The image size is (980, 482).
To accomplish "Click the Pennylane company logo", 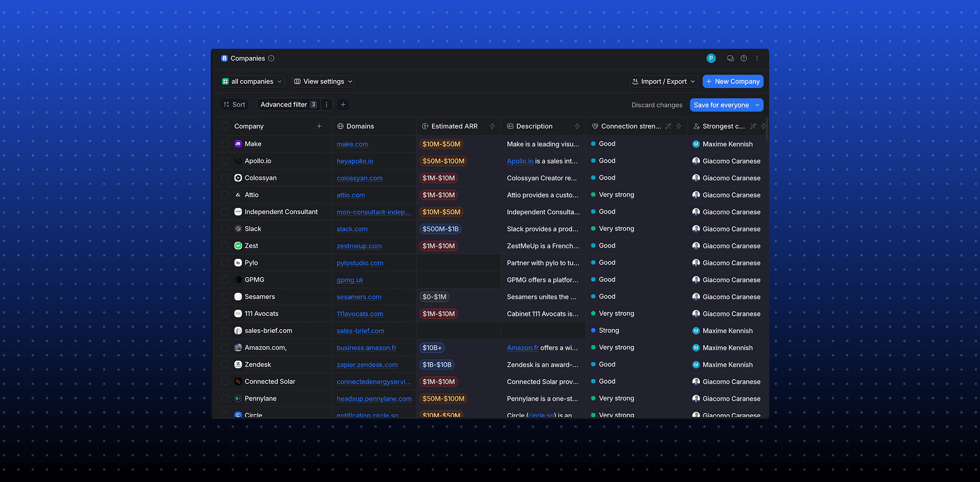I will [238, 399].
